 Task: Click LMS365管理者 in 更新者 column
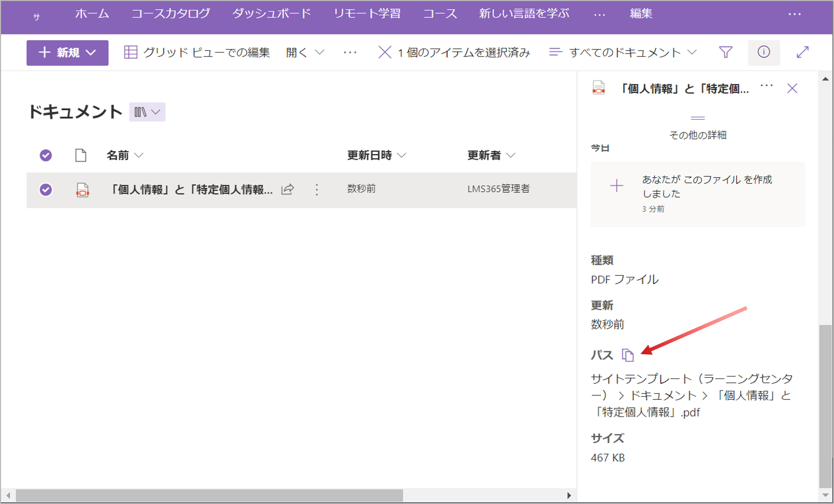(x=498, y=189)
